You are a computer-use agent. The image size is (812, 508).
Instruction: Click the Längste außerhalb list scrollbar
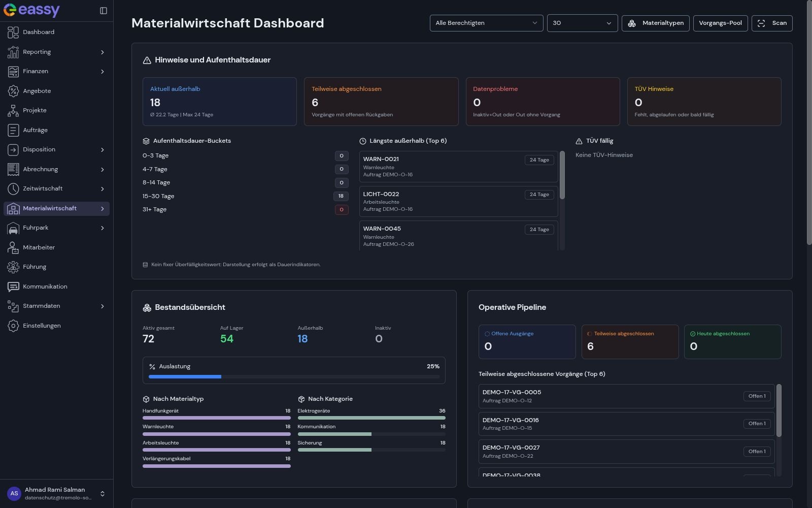(562, 175)
